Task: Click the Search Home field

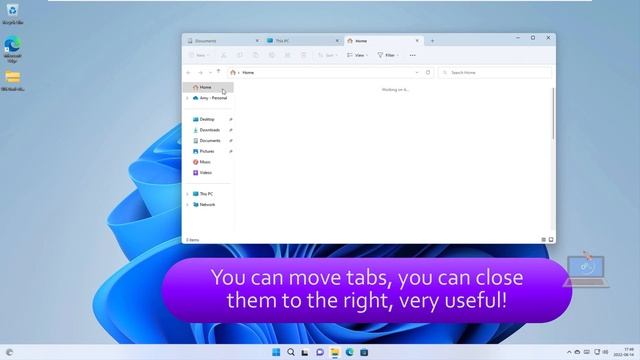Action: [x=495, y=73]
